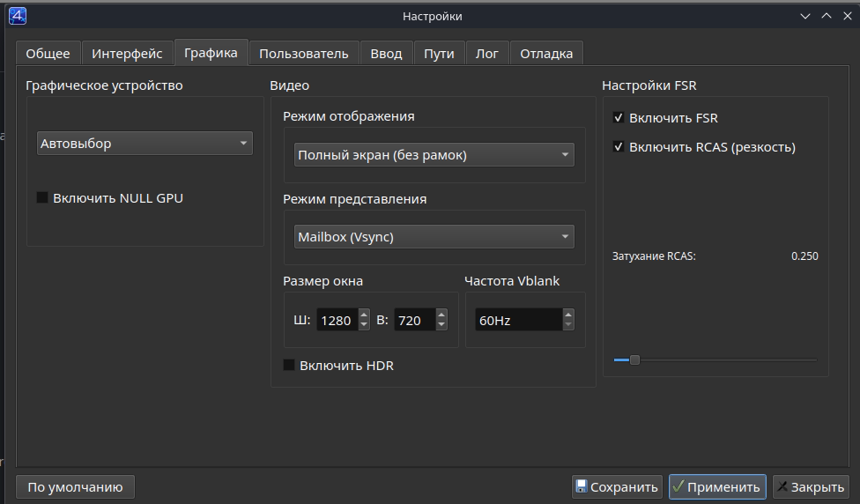Increase Vblank frequency with up arrow
This screenshot has width=860, height=504.
(568, 315)
